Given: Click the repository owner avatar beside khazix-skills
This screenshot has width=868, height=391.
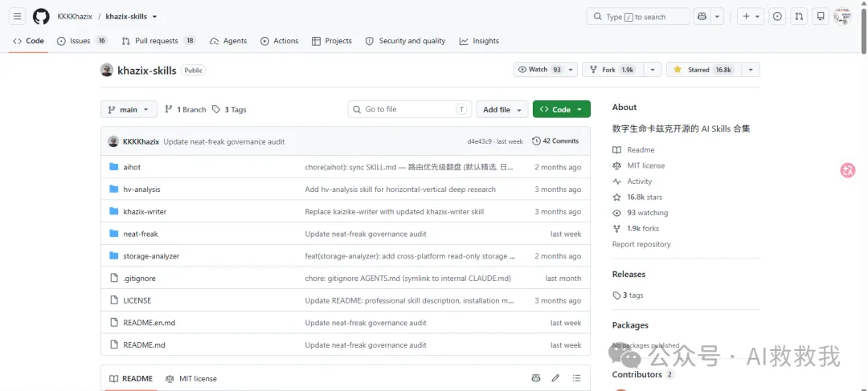Looking at the screenshot, I should 107,70.
